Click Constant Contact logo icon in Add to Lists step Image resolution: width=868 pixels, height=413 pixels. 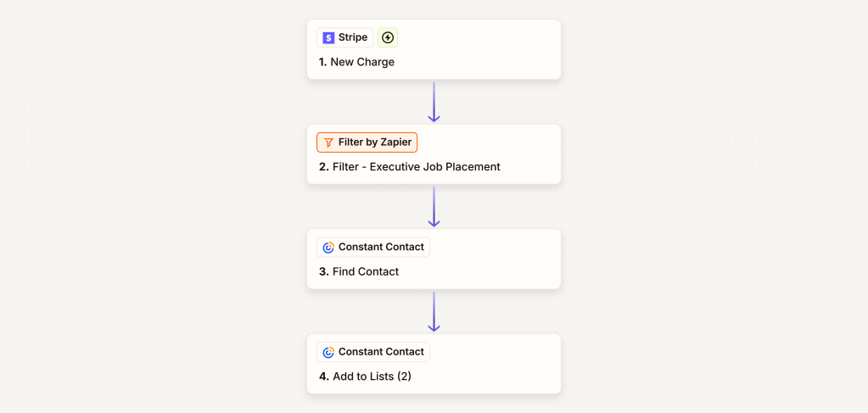tap(328, 352)
